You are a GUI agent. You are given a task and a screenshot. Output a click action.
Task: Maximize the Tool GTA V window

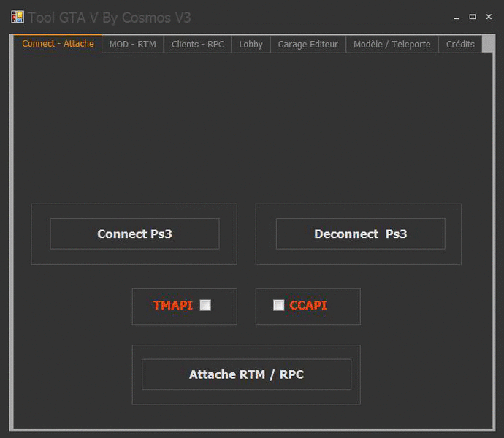[473, 17]
